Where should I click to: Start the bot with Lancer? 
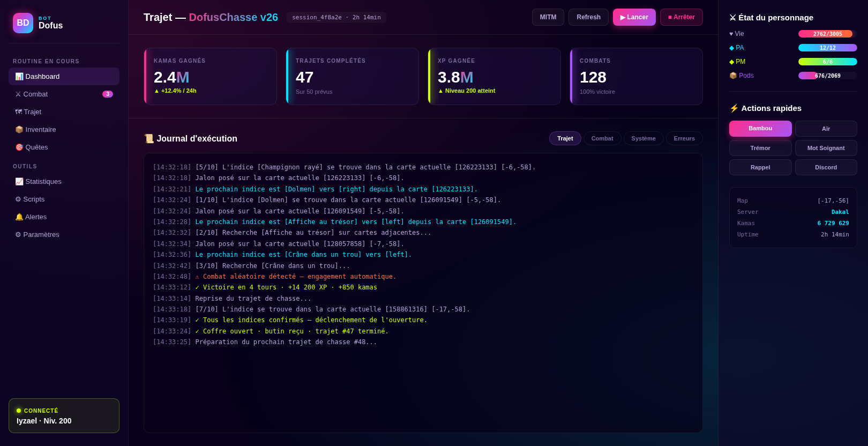coord(634,17)
